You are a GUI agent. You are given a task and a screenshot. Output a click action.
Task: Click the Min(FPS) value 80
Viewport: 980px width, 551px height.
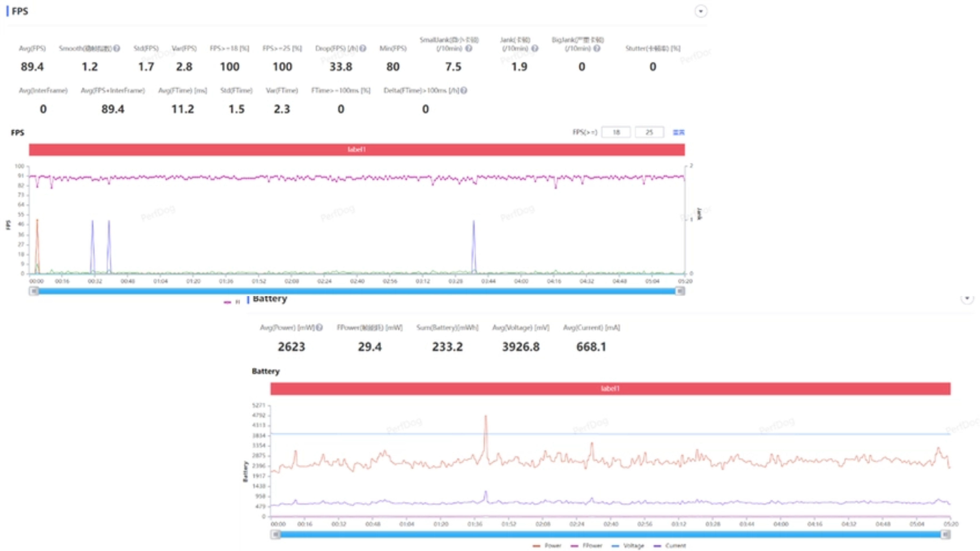(393, 67)
